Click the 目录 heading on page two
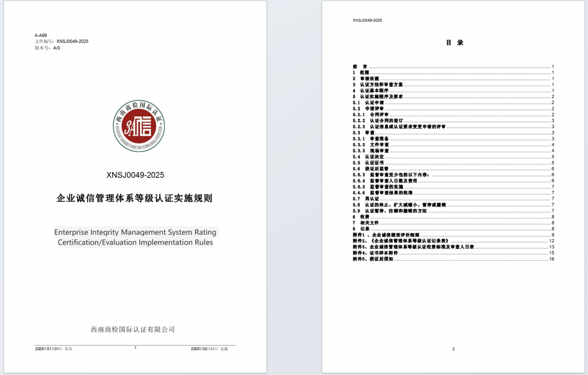The width and height of the screenshot is (588, 375). tap(454, 43)
